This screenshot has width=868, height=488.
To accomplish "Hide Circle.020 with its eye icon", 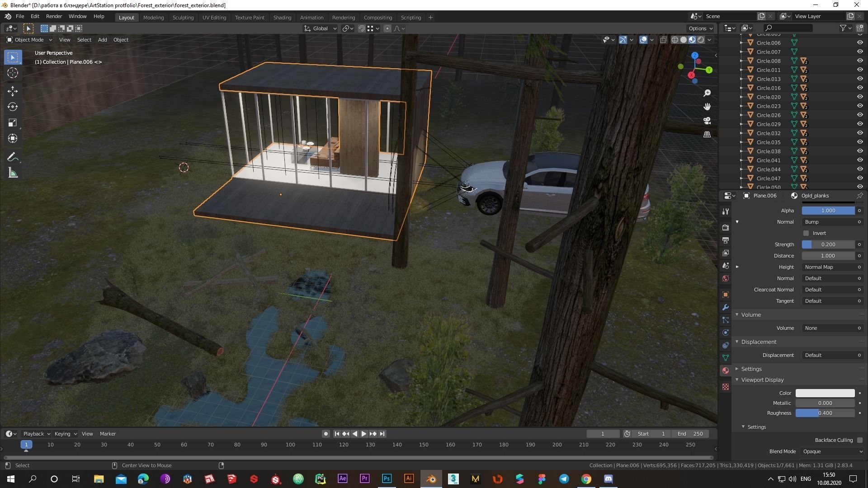I will pyautogui.click(x=860, y=97).
